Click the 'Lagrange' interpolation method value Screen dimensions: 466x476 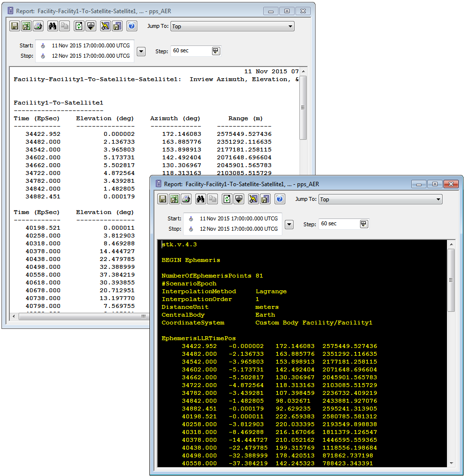(271, 291)
